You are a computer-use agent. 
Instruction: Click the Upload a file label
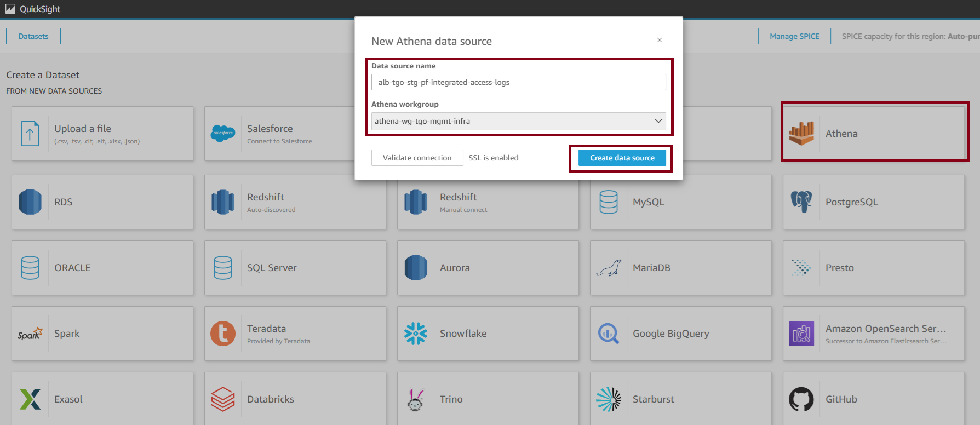(83, 129)
